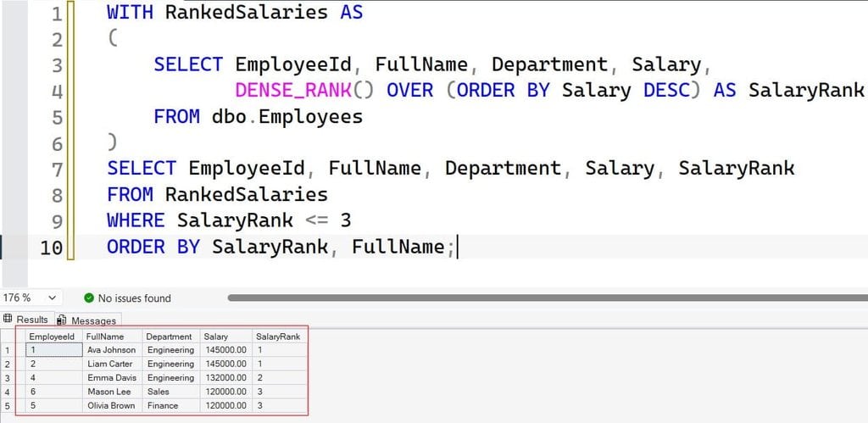868x423 pixels.
Task: Click the WITH keyword on line 1
Action: [130, 12]
